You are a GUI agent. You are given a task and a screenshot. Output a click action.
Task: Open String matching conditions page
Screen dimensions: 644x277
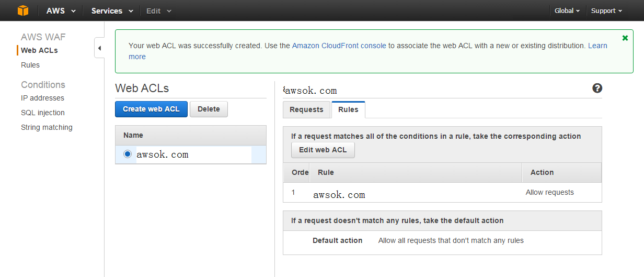[47, 127]
